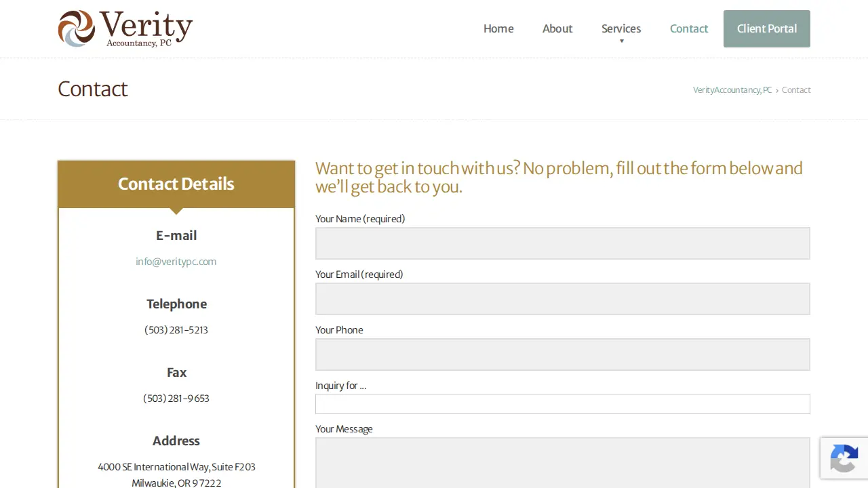Click the Verity Accountancy logo
868x488 pixels.
tap(125, 28)
